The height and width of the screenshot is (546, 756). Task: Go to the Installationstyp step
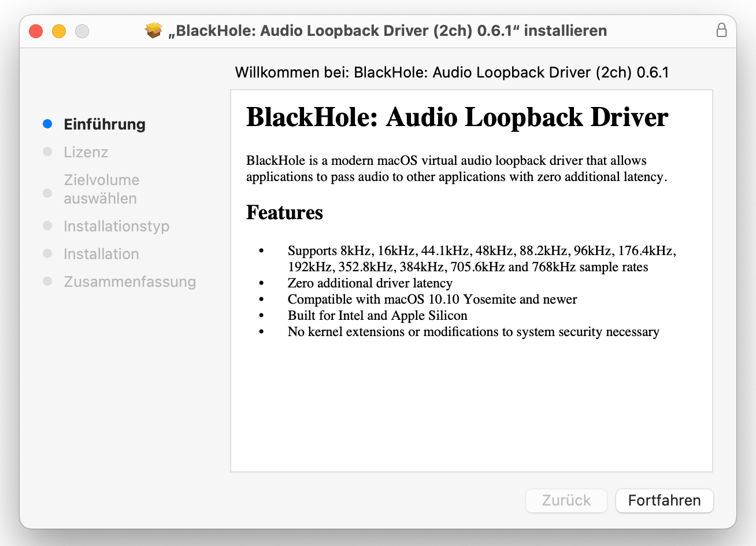click(x=116, y=226)
